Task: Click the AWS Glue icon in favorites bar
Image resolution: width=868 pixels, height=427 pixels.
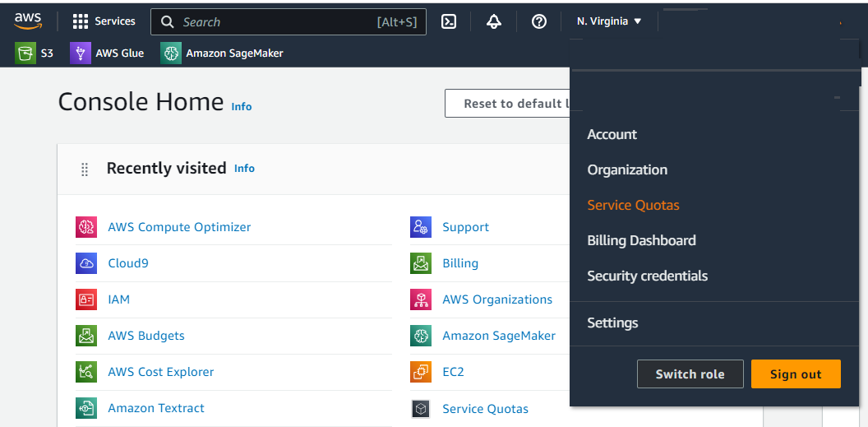Action: click(81, 53)
